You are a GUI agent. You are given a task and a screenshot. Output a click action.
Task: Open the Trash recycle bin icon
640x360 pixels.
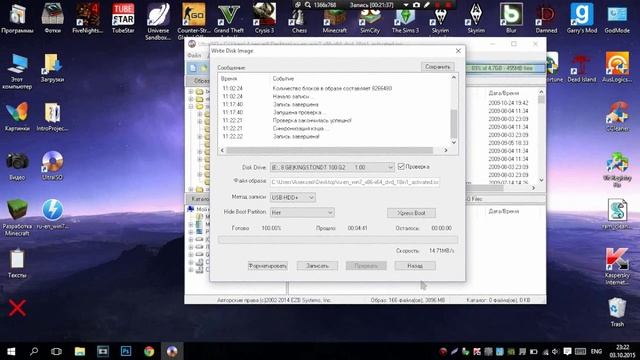point(617,312)
